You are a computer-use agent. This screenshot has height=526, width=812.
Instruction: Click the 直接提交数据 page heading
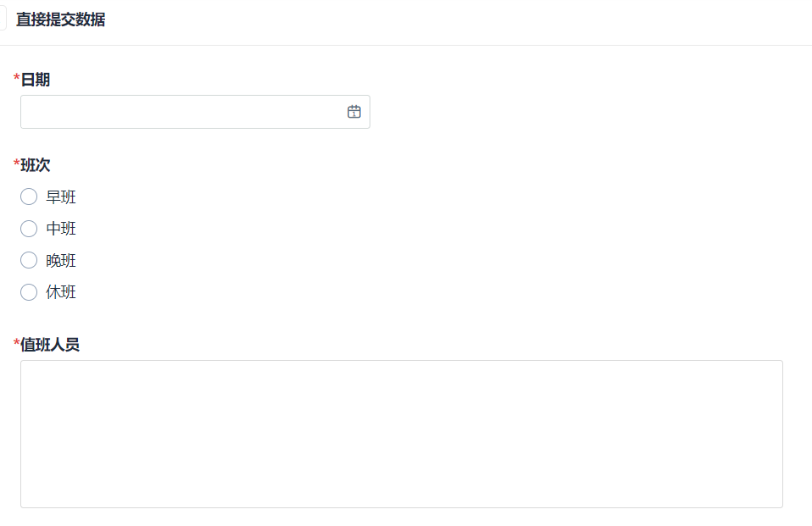61,19
